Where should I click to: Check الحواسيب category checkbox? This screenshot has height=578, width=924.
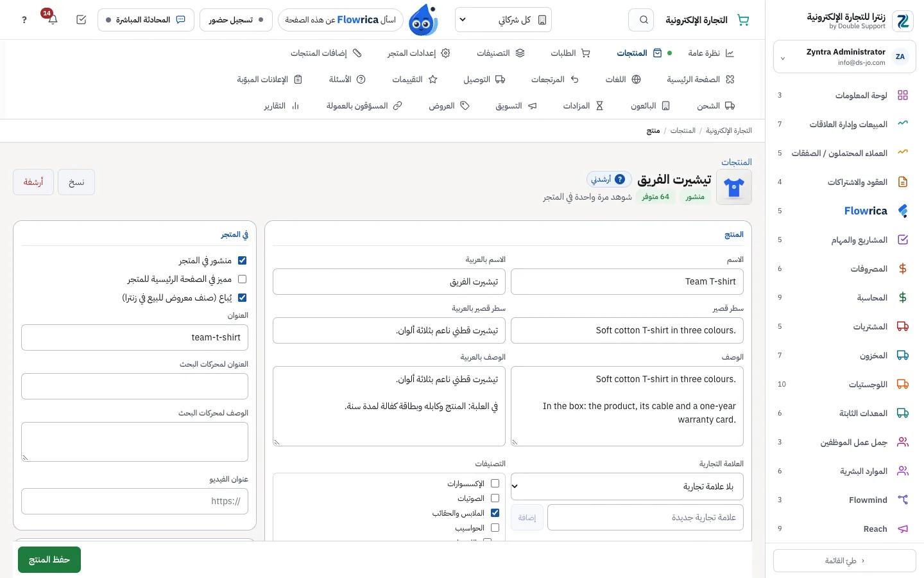(495, 528)
